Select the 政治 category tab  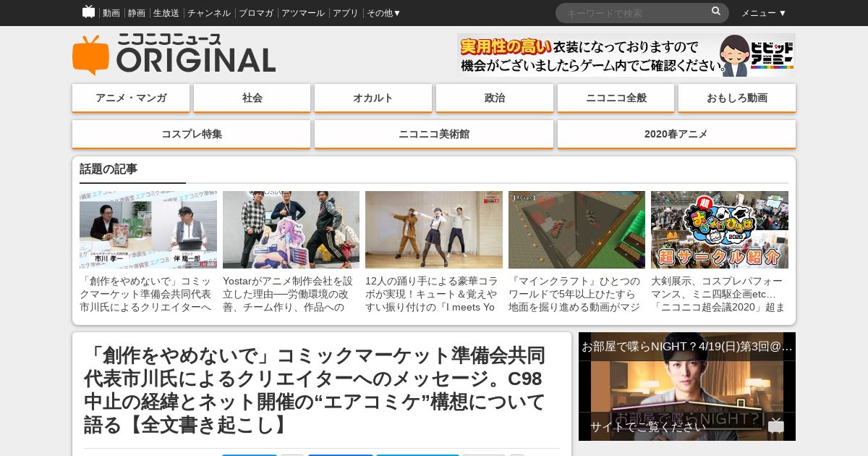pos(495,98)
